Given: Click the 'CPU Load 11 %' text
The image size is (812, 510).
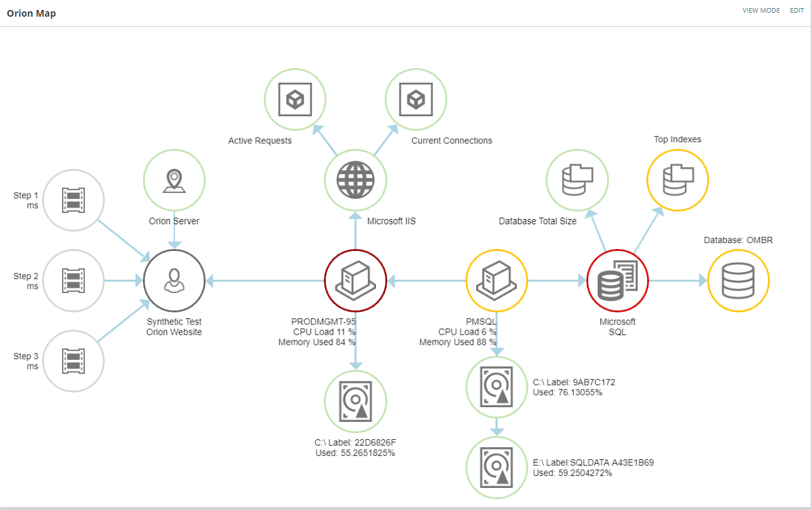Looking at the screenshot, I should click(x=324, y=332).
